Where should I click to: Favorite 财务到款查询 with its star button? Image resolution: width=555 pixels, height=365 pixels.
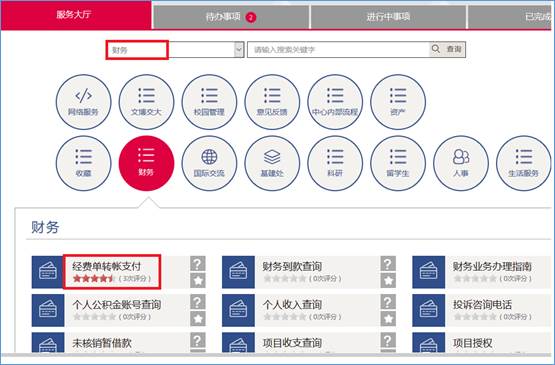click(x=388, y=280)
